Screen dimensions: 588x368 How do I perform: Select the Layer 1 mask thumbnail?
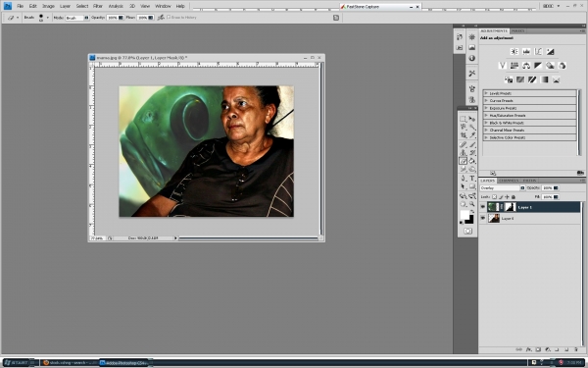(x=510, y=207)
